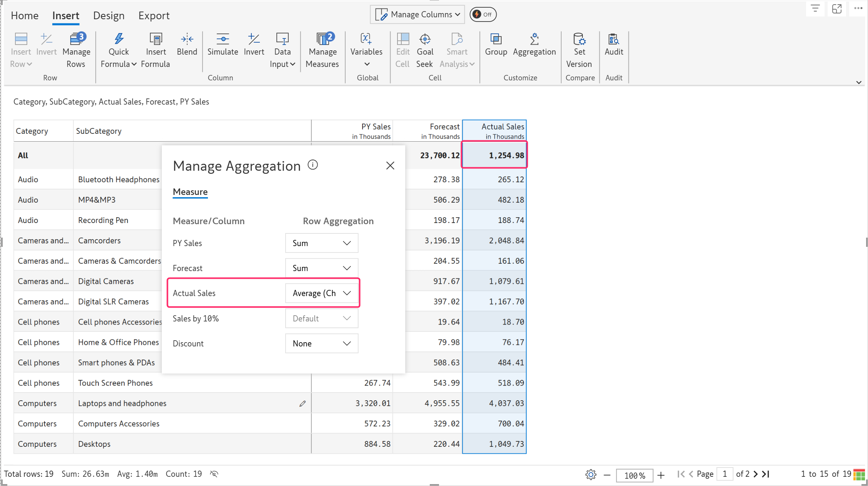Click the Group customize icon
The height and width of the screenshot is (486, 868).
(x=496, y=39)
